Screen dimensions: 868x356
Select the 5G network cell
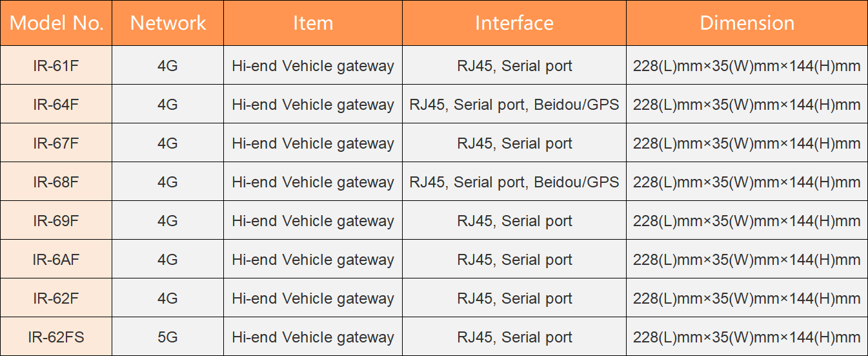[x=168, y=337]
